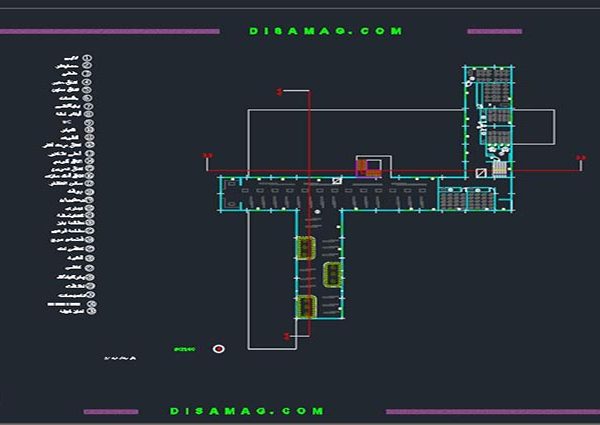This screenshot has height=425, width=600.
Task: Select the middle yellow-green hatched block
Action: pos(332,271)
